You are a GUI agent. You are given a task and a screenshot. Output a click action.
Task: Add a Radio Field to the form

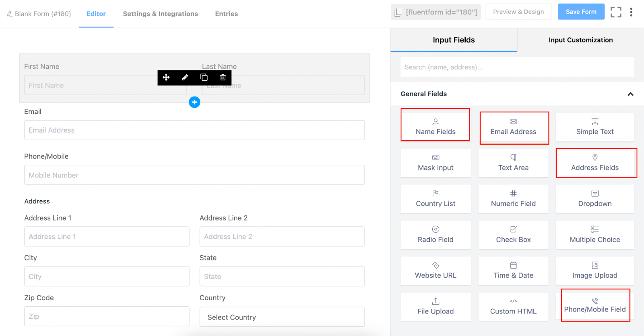436,235
